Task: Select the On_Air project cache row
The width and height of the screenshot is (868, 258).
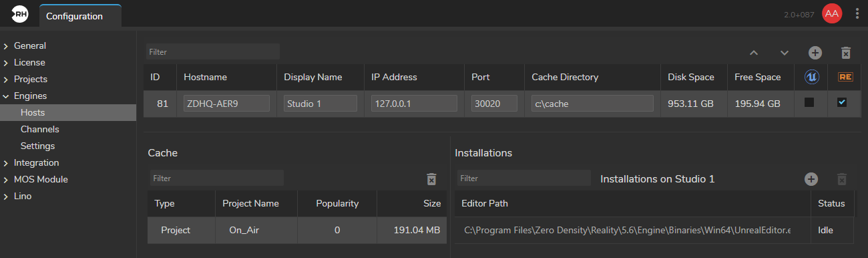Action: pos(297,230)
